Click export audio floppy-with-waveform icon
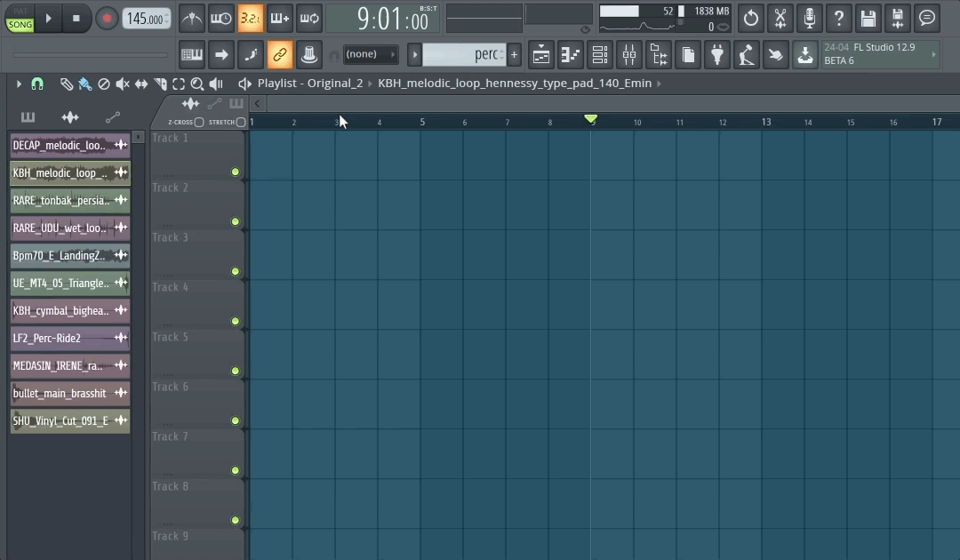The height and width of the screenshot is (560, 960). coord(898,19)
